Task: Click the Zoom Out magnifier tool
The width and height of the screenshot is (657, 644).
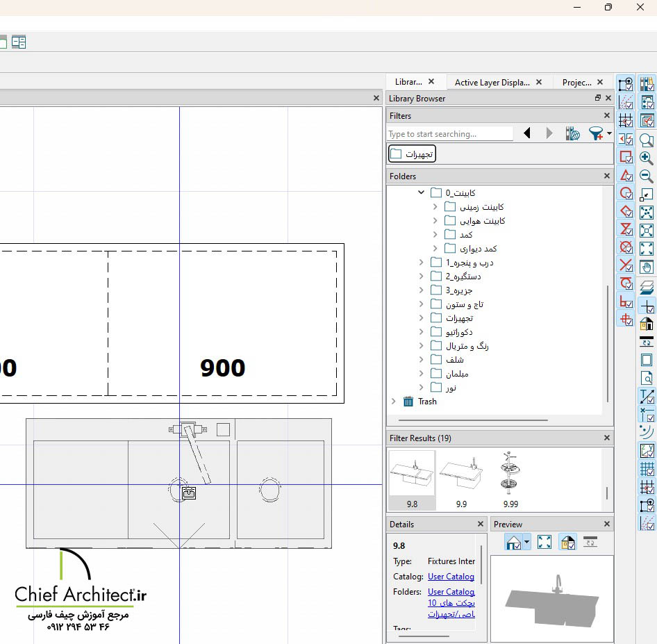Action: pos(647,176)
